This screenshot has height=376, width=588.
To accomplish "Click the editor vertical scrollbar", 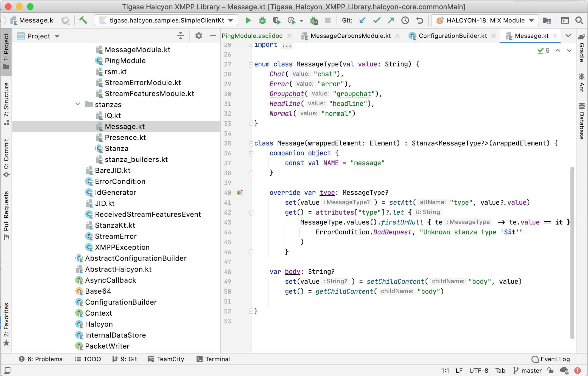I will pyautogui.click(x=572, y=252).
